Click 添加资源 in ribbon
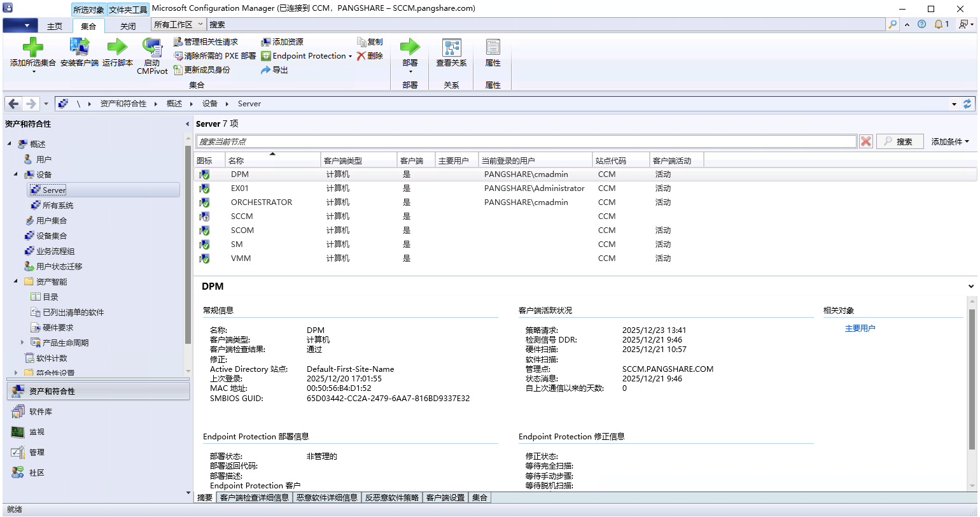Image resolution: width=980 pixels, height=517 pixels. [282, 42]
